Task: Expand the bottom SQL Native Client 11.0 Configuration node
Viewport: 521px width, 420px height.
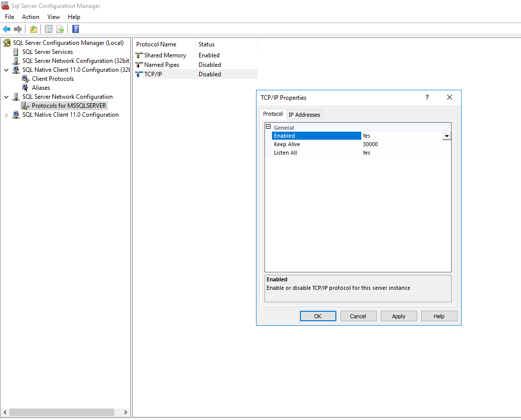Action: pyautogui.click(x=6, y=115)
